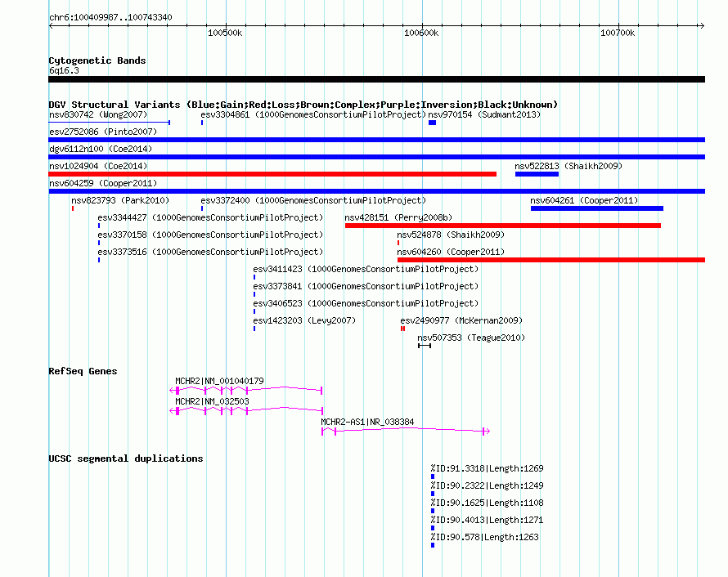Click the MCHR2-AS1 transcript glyph
728x577 pixels.
pos(406,432)
